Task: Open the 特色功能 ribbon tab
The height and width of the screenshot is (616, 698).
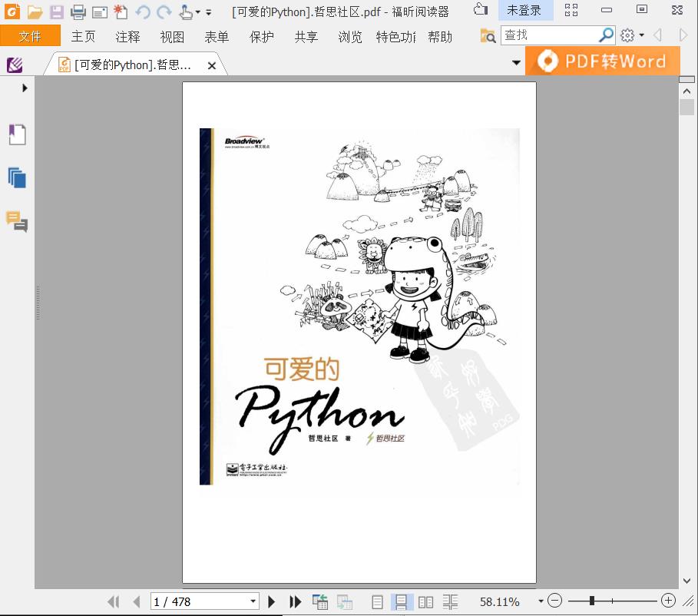Action: 395,37
